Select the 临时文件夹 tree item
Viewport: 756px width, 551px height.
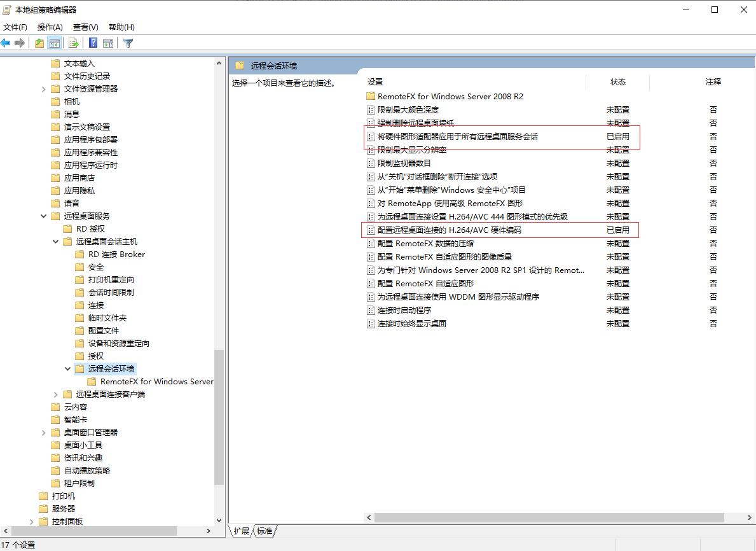(107, 318)
